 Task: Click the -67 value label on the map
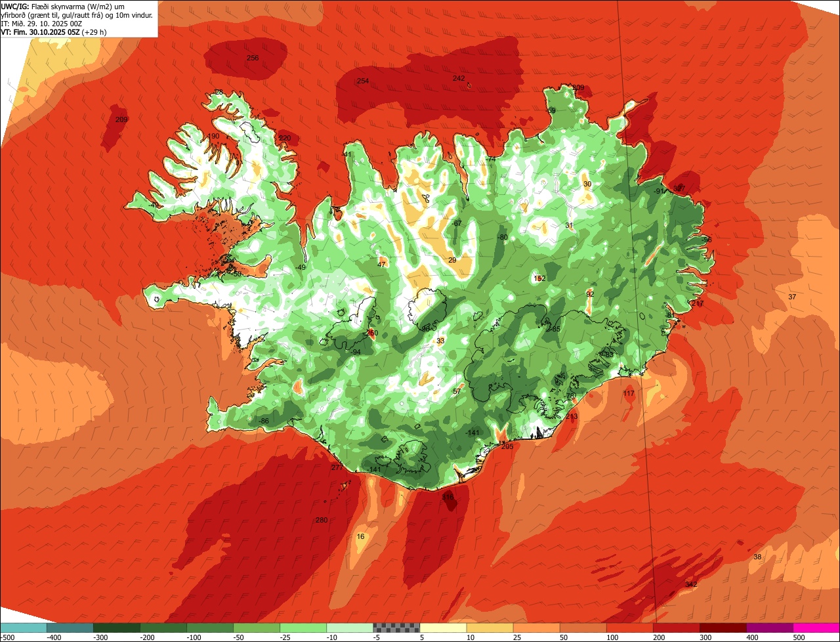point(456,223)
